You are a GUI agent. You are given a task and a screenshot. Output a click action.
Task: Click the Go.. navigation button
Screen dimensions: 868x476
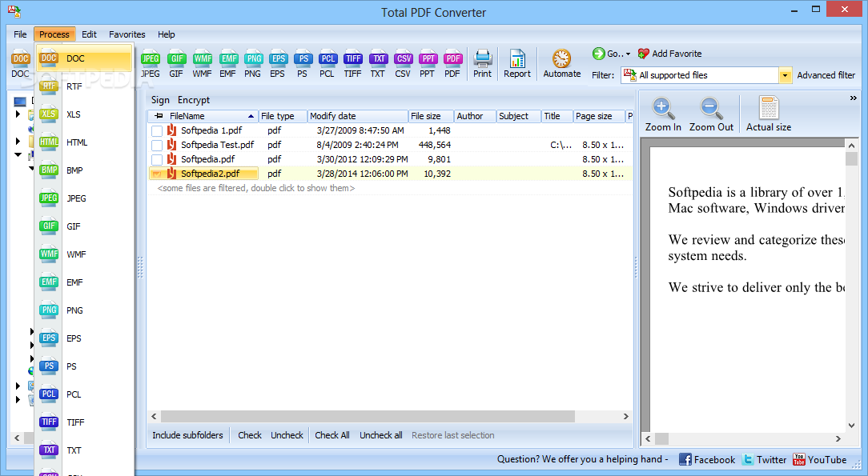[x=612, y=54]
